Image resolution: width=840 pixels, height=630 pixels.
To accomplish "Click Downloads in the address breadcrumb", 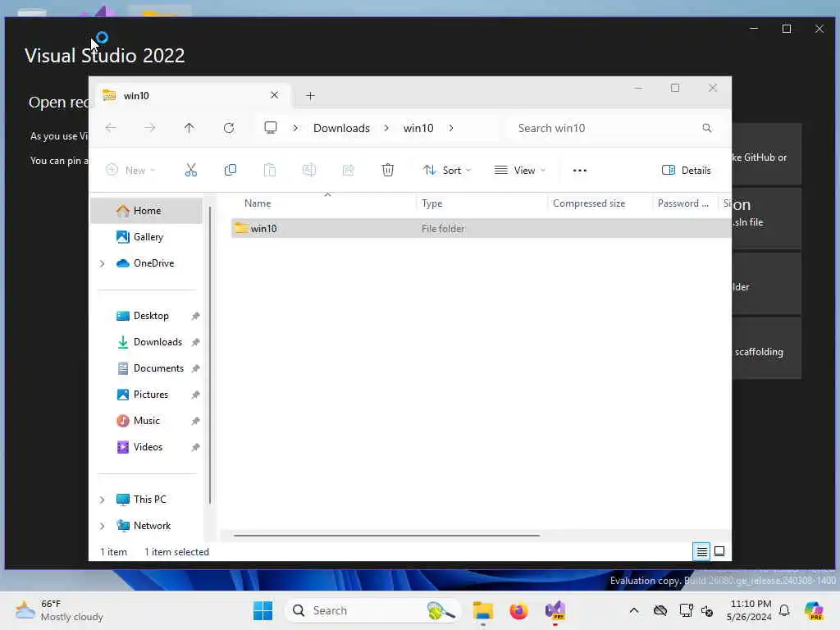I will (341, 128).
